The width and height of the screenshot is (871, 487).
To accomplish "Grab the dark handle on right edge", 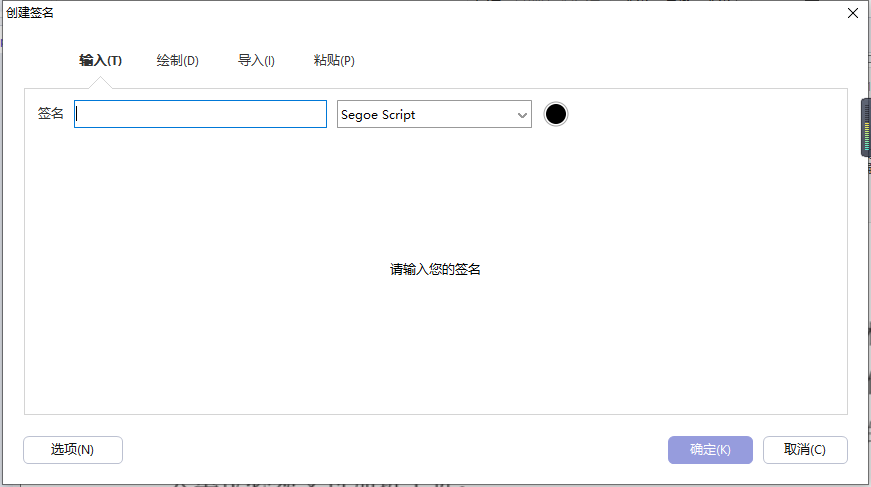I will pyautogui.click(x=866, y=127).
